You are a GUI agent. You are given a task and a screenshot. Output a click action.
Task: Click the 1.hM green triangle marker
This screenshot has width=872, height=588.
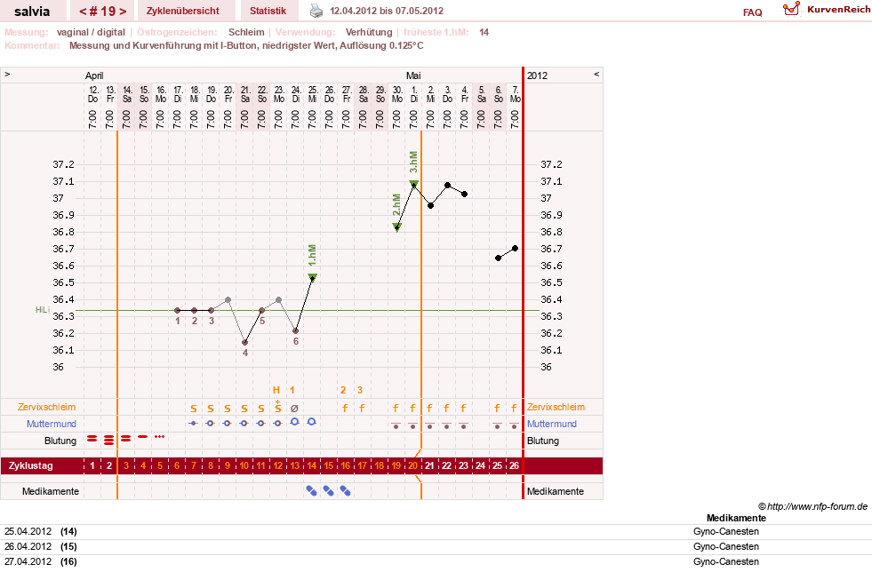(x=313, y=278)
